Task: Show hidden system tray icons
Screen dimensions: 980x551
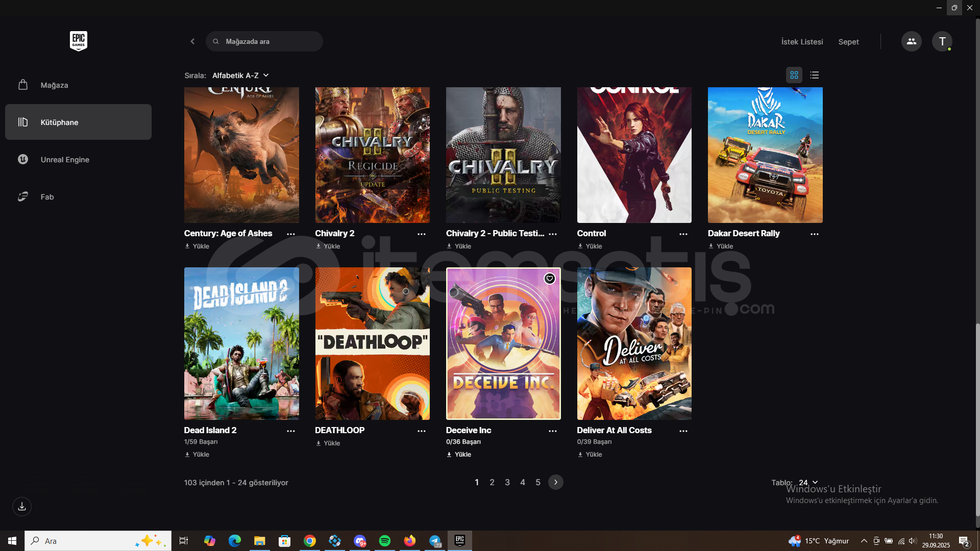Action: pos(864,541)
